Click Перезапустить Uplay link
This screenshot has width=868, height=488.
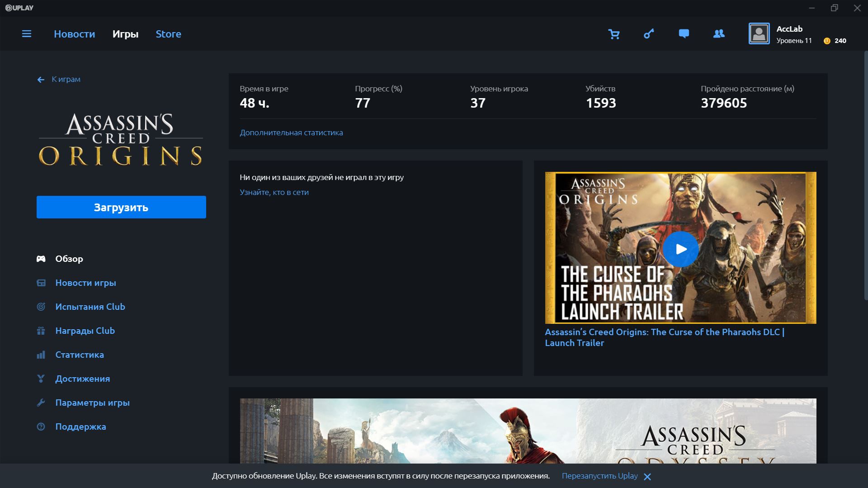tap(599, 476)
